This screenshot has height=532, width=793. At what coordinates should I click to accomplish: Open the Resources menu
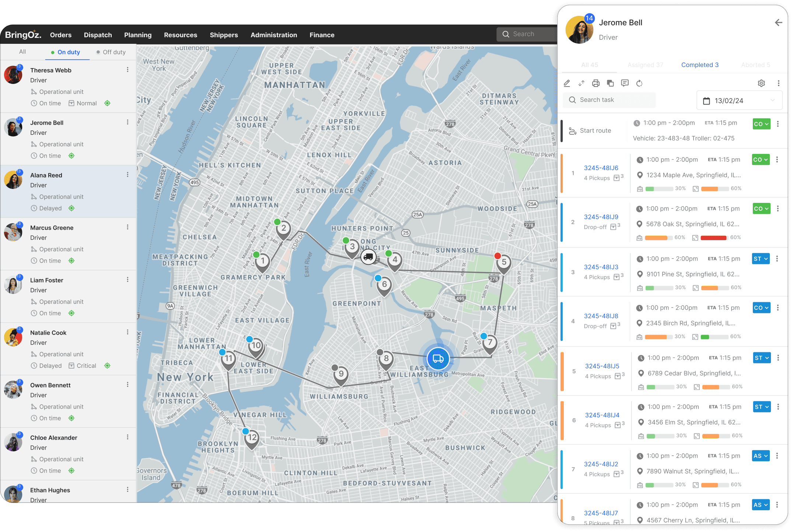181,35
